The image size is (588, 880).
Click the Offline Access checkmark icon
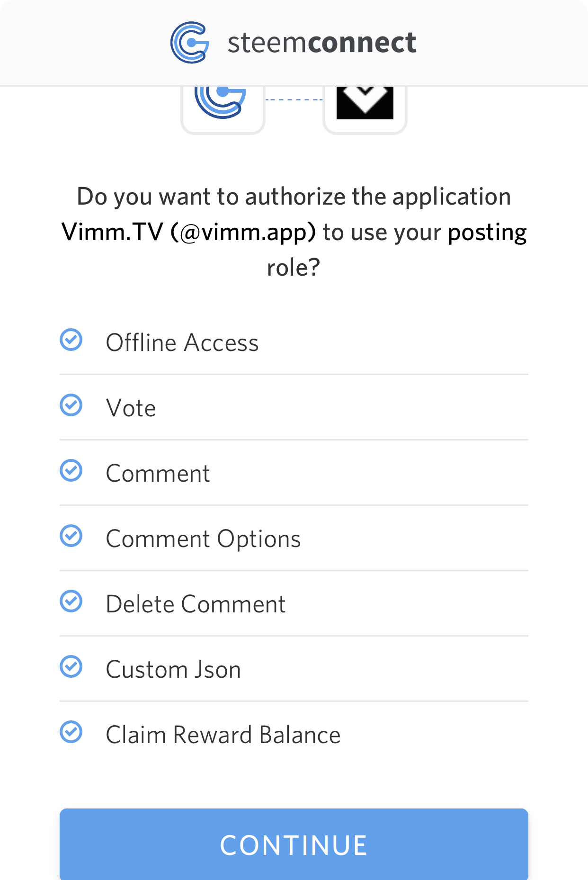tap(71, 340)
